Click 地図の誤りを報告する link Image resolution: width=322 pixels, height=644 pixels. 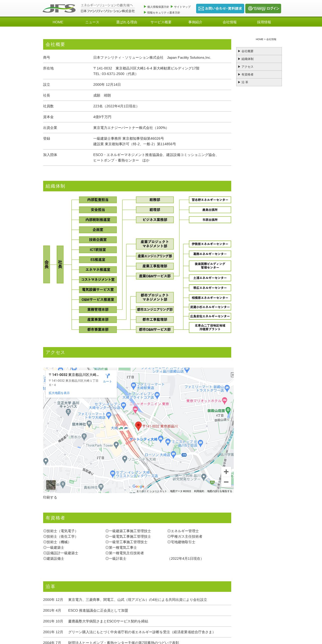220,491
